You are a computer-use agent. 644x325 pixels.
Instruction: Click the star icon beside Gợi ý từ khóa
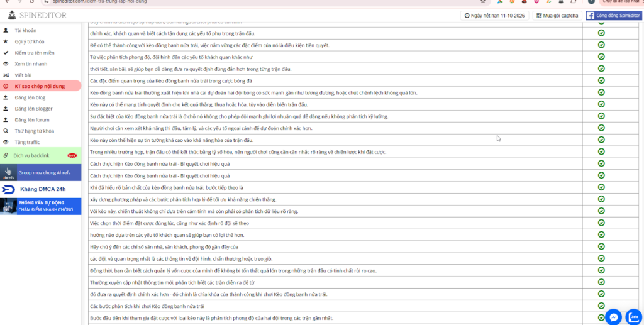click(6, 41)
